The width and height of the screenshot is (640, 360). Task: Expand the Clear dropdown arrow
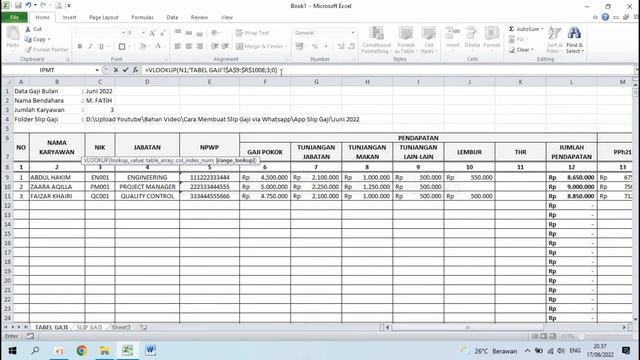(x=532, y=50)
